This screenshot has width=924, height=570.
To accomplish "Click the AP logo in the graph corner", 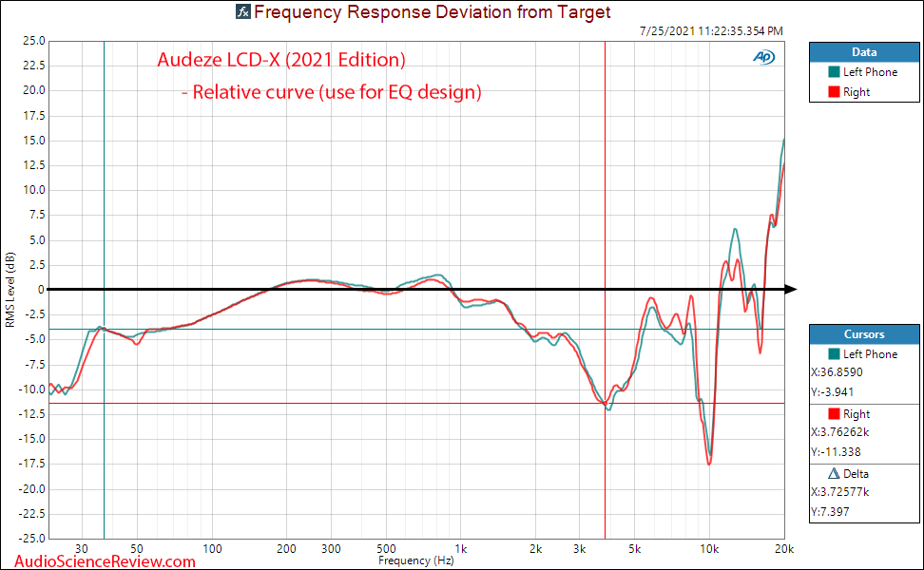I will pyautogui.click(x=763, y=57).
